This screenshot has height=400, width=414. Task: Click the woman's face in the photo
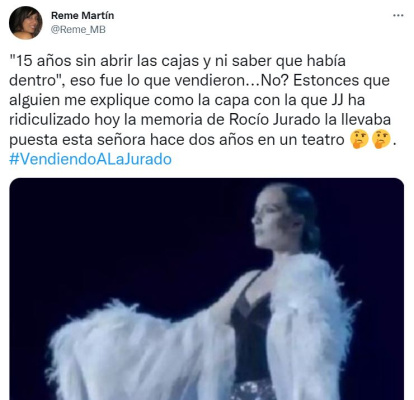[269, 217]
